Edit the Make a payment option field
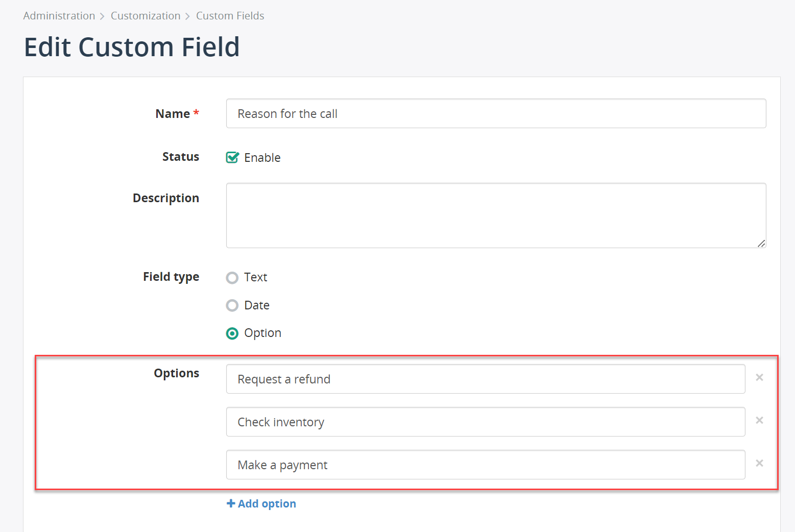The height and width of the screenshot is (532, 795). (486, 465)
